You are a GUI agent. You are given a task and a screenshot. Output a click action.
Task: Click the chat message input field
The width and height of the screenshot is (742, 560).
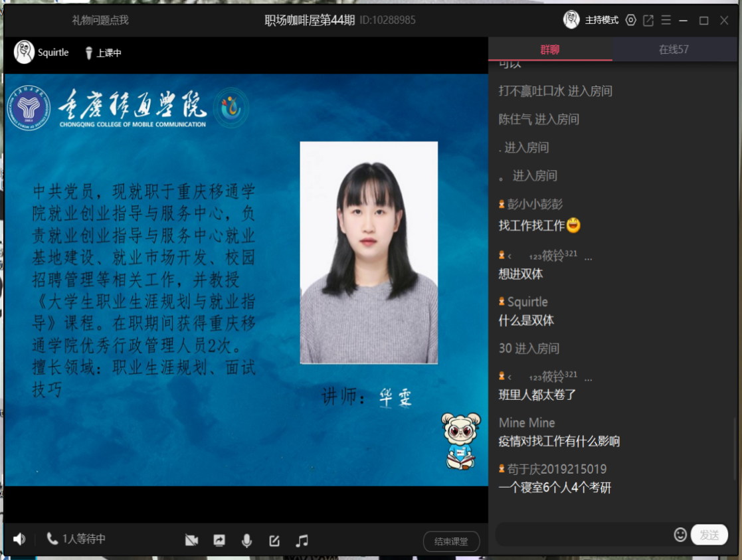coord(583,535)
